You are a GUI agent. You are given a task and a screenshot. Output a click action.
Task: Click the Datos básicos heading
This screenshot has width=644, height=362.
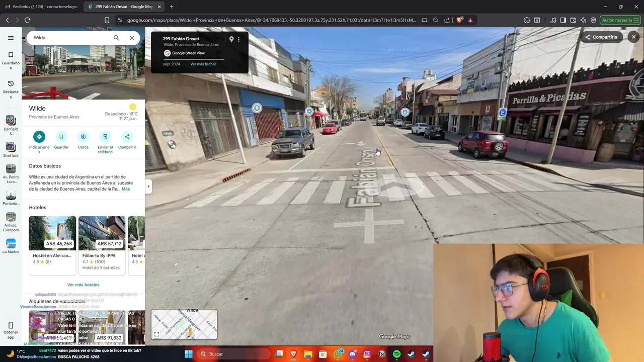tap(45, 166)
